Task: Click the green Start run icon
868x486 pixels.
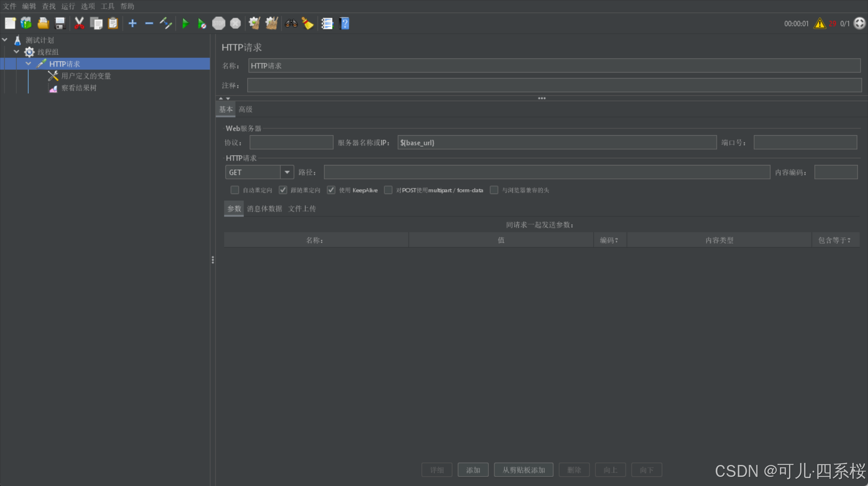Action: pyautogui.click(x=185, y=24)
